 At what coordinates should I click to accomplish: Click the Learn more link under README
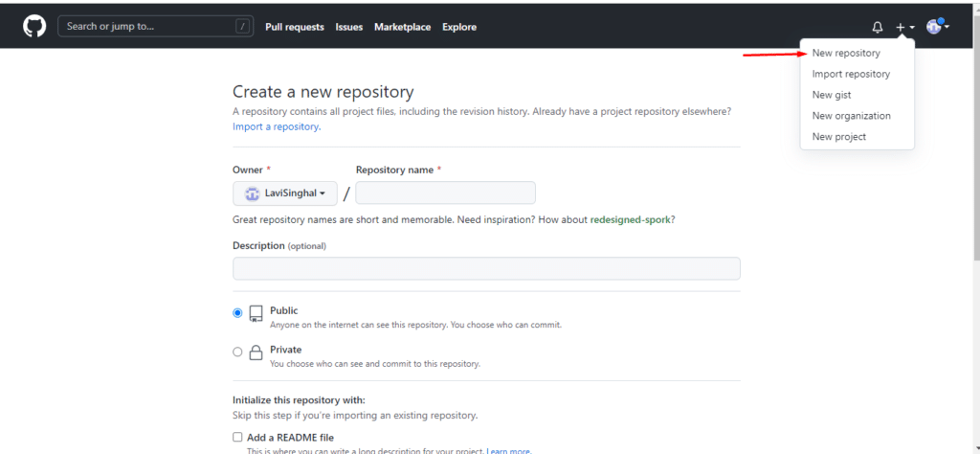point(508,451)
